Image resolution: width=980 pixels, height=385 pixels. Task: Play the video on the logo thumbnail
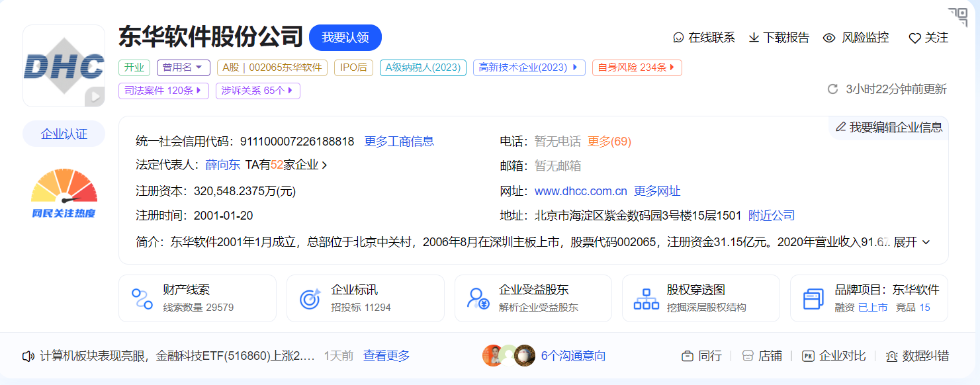coord(95,97)
